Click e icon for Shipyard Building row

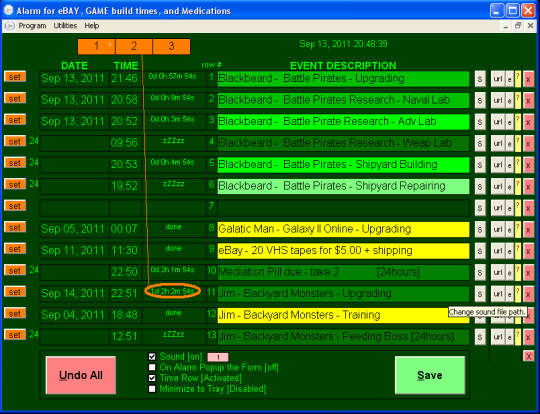click(x=510, y=165)
